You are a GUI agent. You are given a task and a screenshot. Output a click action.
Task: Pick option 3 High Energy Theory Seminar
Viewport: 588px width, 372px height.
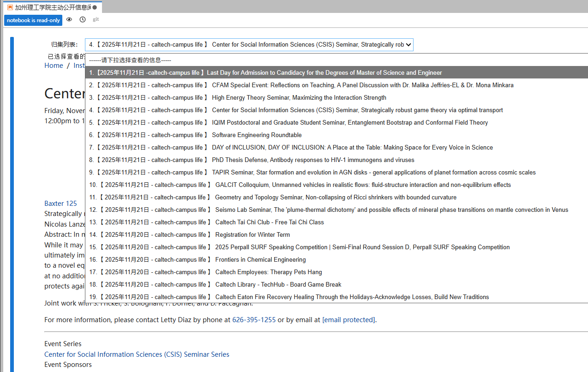[x=336, y=97]
